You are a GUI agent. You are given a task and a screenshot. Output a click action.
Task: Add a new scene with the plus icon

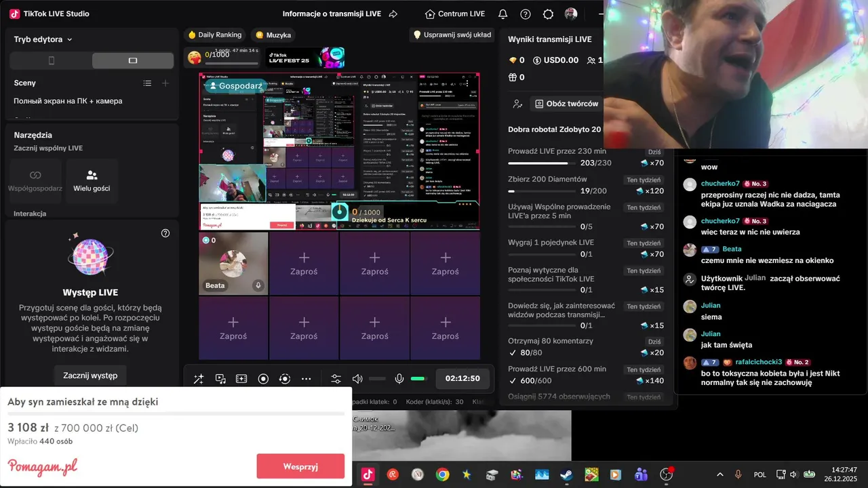coord(165,83)
